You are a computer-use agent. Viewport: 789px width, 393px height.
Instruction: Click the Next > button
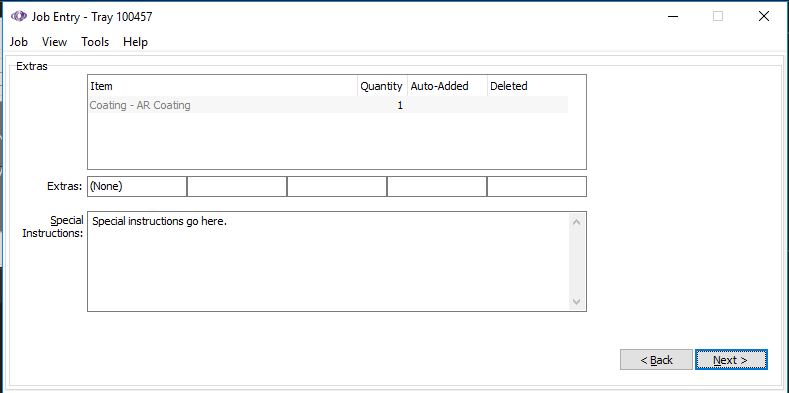[731, 360]
